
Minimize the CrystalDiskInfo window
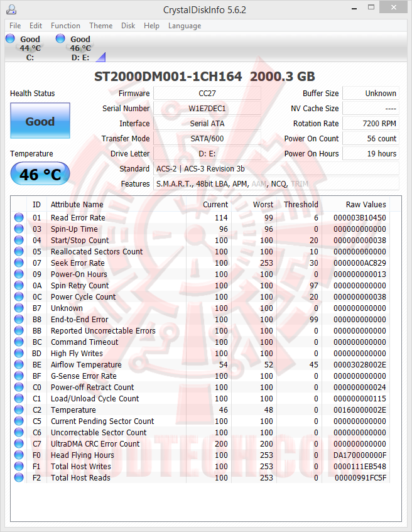click(354, 8)
